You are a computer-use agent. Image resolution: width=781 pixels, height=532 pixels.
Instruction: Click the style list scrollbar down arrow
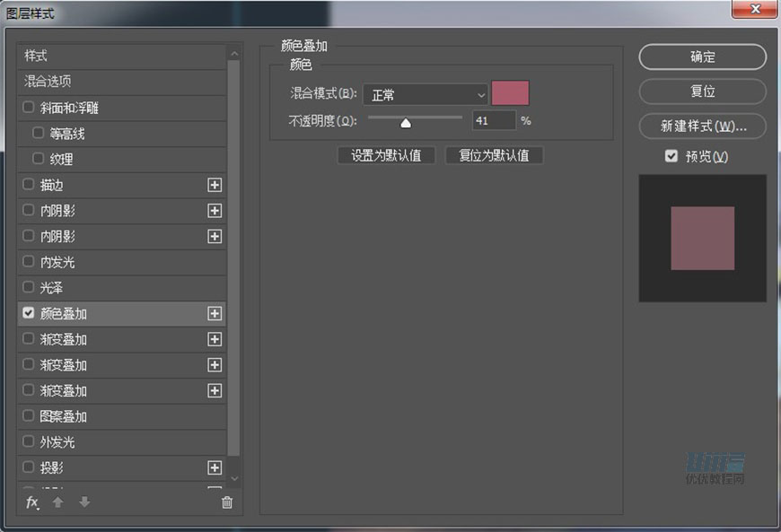234,480
